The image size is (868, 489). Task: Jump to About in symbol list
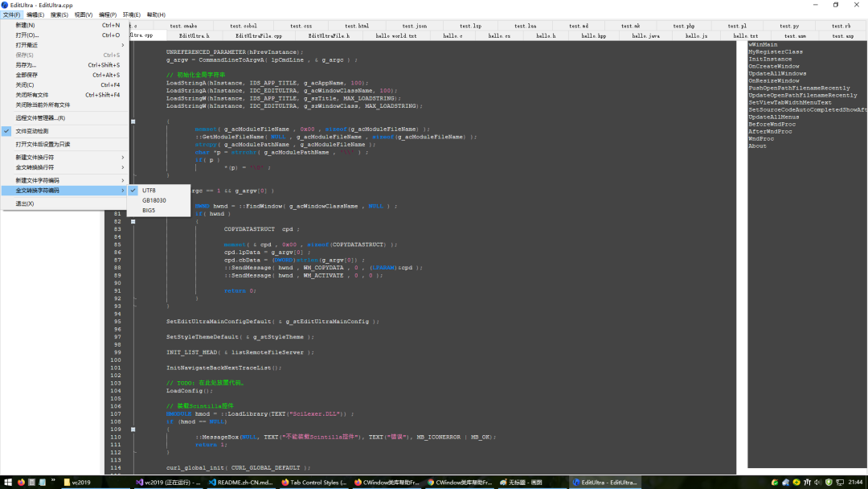[x=757, y=146]
